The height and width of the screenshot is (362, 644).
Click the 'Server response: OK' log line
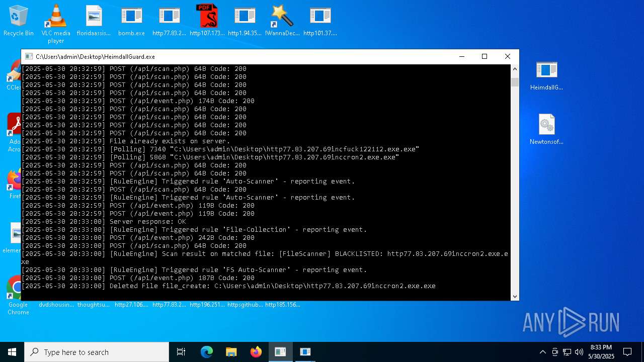[104, 222]
